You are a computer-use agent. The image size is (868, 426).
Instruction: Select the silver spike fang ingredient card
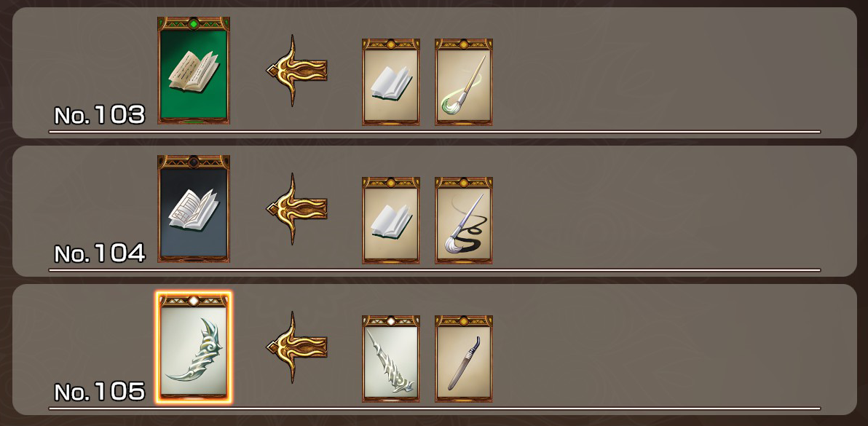pos(391,358)
